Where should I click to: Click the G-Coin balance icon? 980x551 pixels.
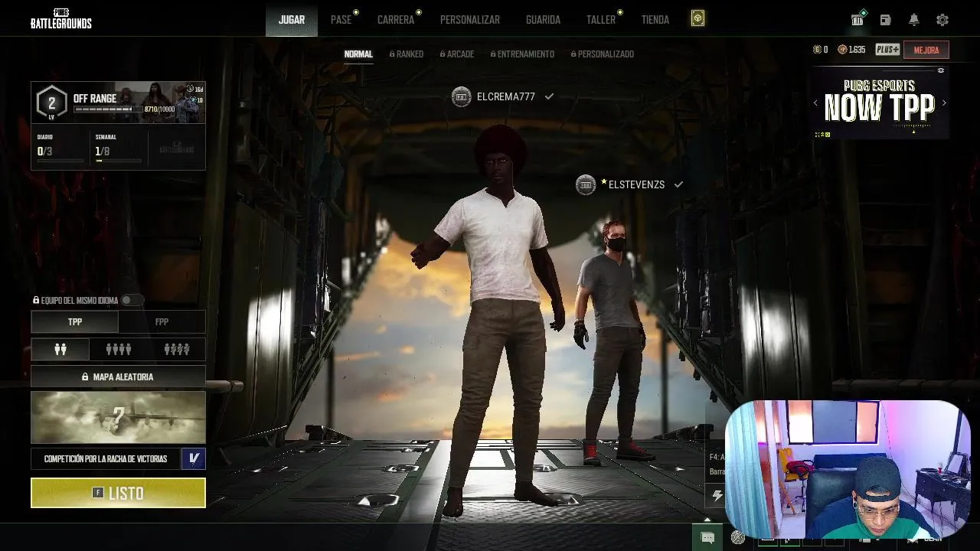817,50
